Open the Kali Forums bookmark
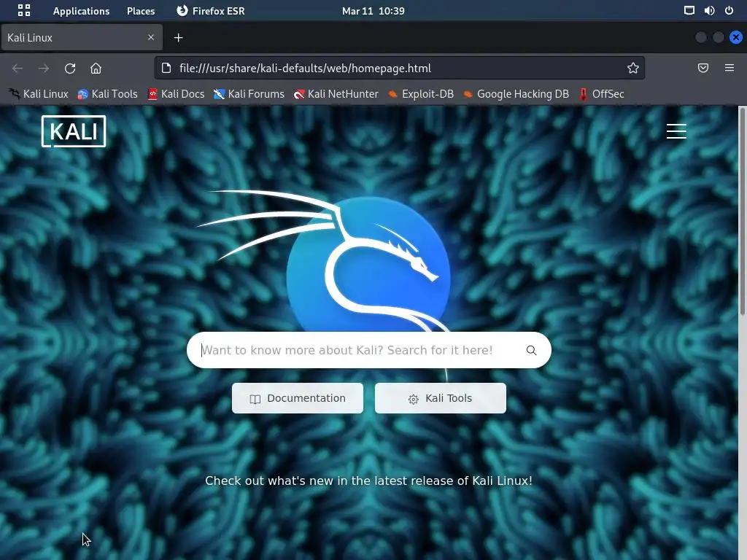This screenshot has width=747, height=560. [249, 94]
